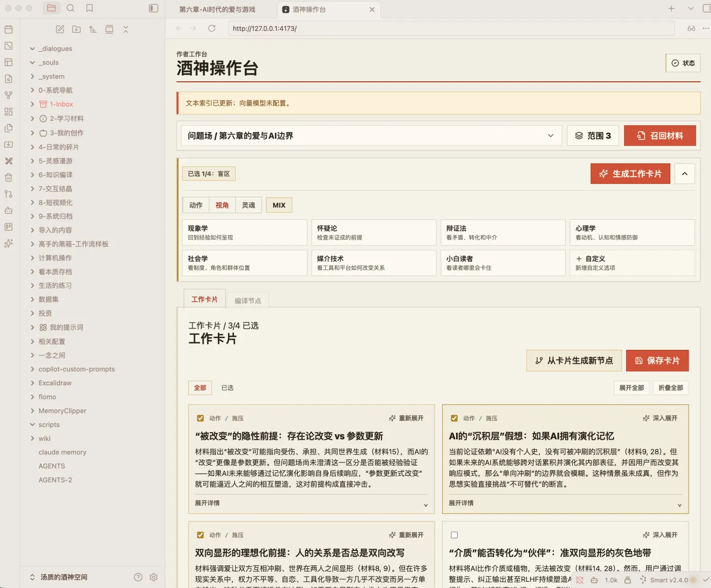Toggle the MIX mode button
This screenshot has width=711, height=588.
(x=279, y=205)
